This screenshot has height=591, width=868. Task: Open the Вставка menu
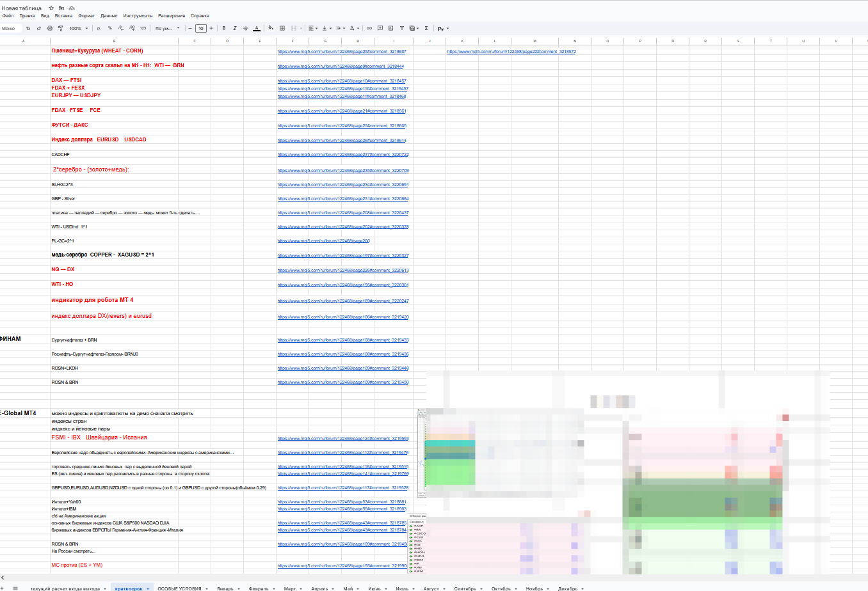point(63,16)
